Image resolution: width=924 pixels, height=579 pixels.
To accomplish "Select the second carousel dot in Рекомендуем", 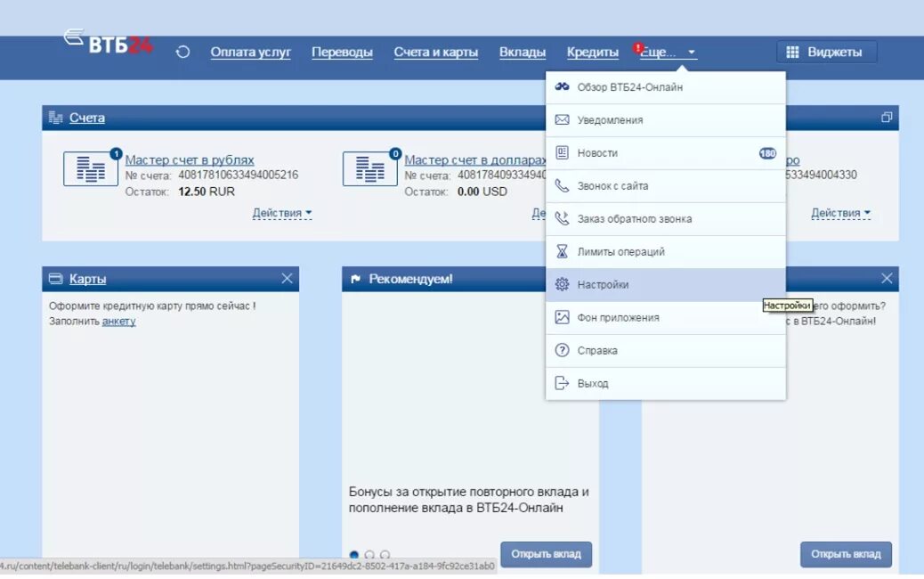I will (369, 555).
